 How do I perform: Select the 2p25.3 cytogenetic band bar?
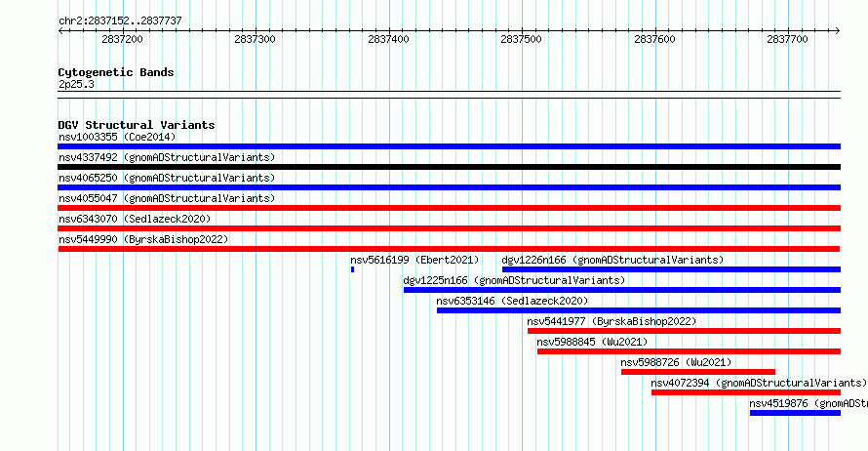449,95
